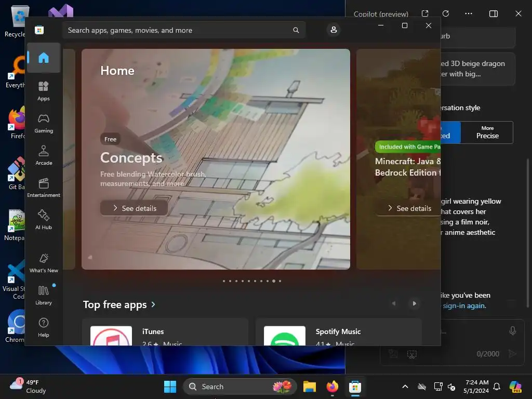Click See details for Minecraft
Screen dimensions: 532x399
pos(409,208)
